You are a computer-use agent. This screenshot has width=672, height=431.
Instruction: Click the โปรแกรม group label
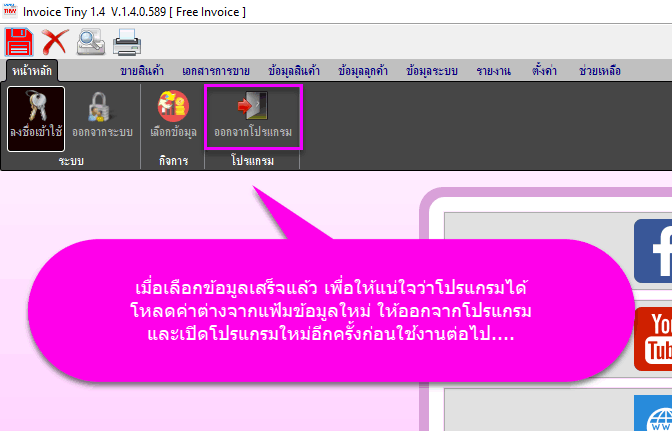(x=252, y=161)
